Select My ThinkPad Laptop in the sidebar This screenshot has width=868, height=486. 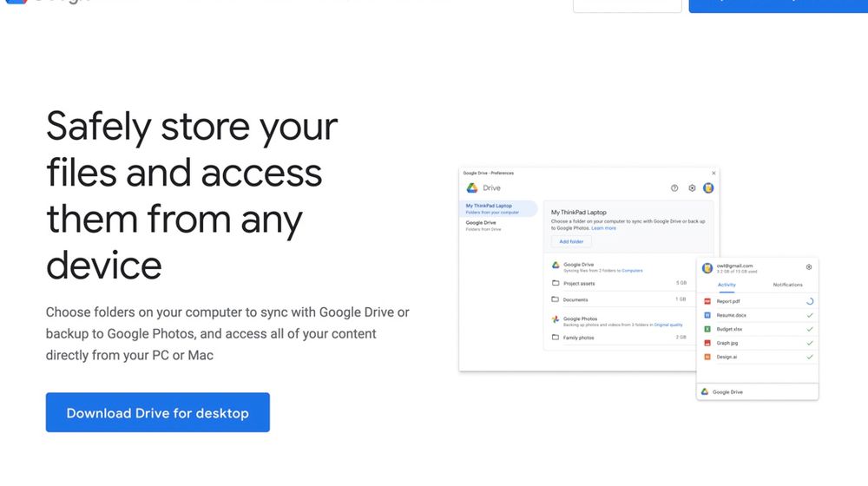[498, 208]
